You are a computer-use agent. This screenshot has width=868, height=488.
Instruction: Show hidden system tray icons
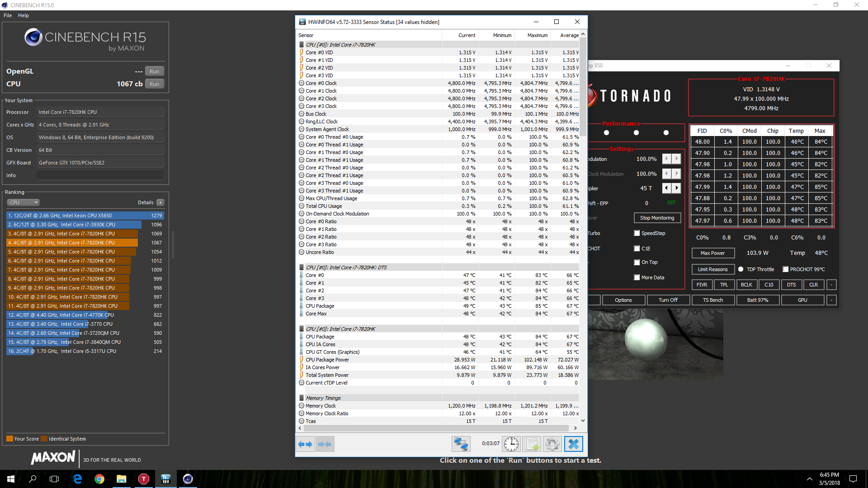click(x=809, y=479)
